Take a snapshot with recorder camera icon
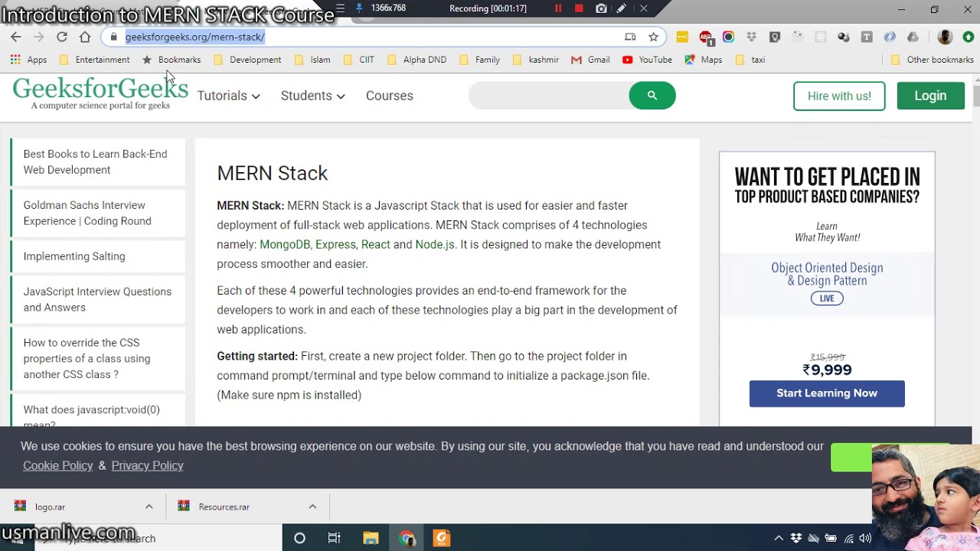The image size is (980, 551). 601,8
